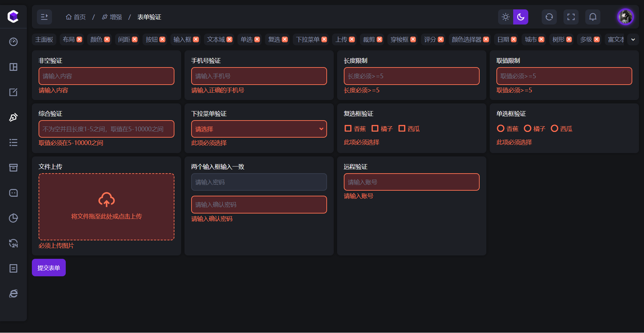The width and height of the screenshot is (644, 333).
Task: Check the 橘子 checkbox
Action: [x=375, y=129]
